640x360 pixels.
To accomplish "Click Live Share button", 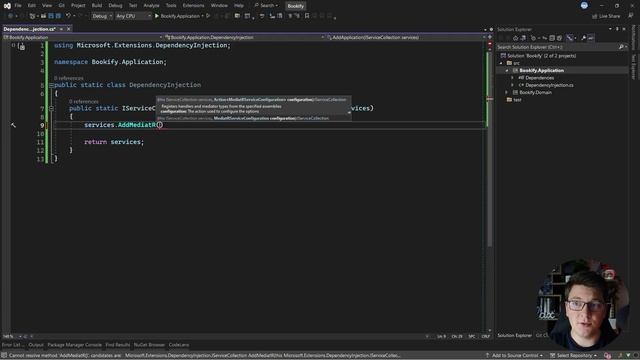I will pos(606,16).
